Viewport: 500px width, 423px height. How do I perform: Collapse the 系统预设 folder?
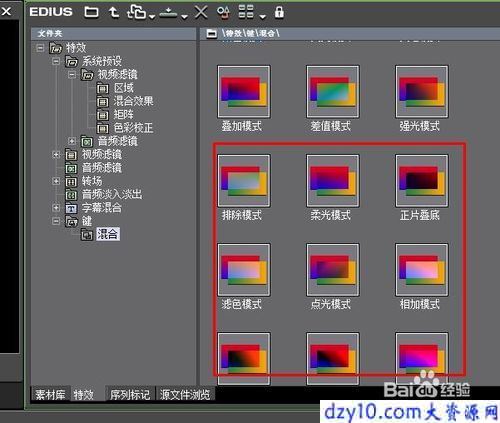point(56,61)
